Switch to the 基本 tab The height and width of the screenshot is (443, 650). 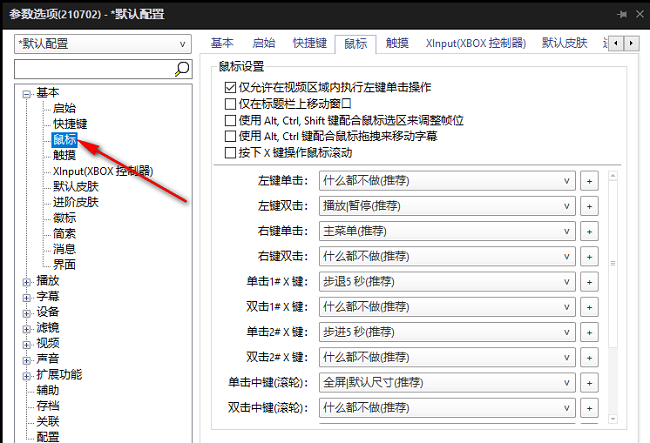point(222,43)
